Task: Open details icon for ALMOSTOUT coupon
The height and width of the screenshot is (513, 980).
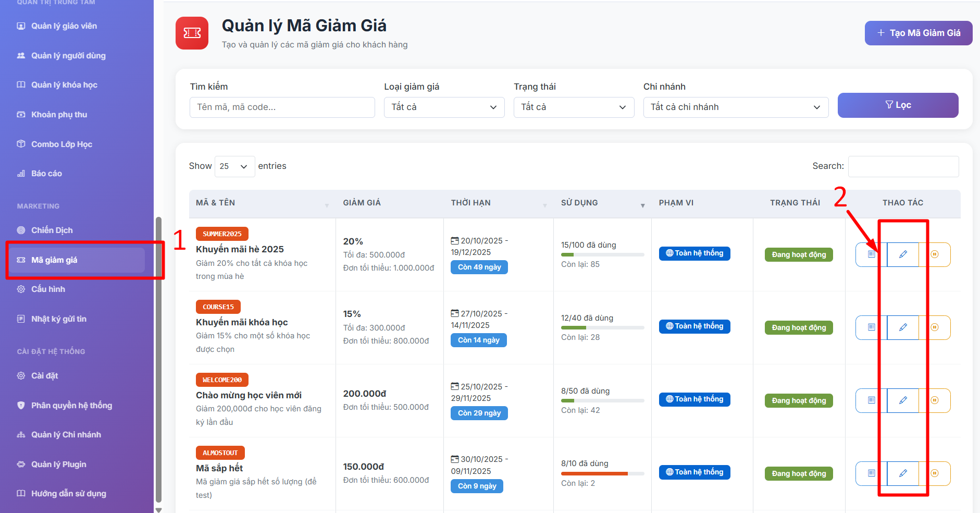Action: [x=871, y=473]
